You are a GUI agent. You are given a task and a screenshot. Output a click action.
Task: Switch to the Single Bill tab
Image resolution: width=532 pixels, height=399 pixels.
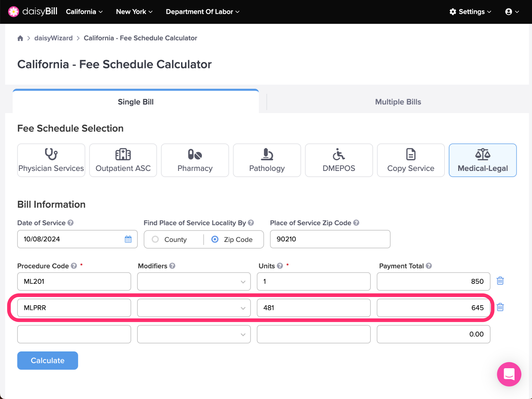point(136,102)
